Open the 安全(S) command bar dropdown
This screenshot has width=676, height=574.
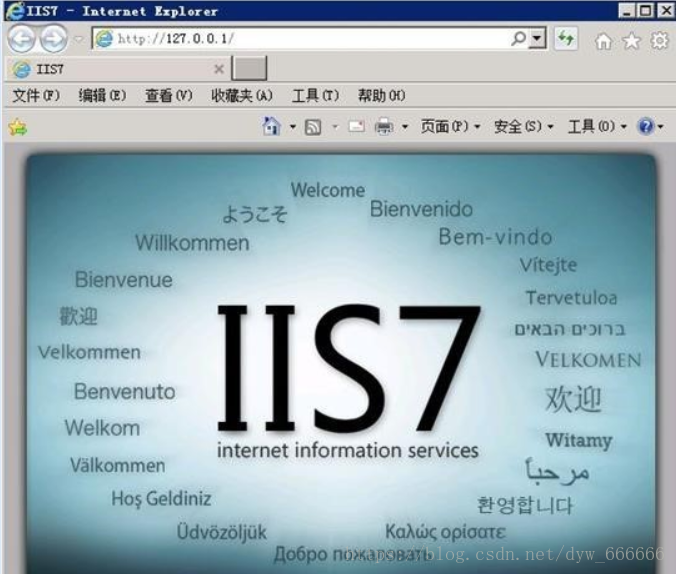524,126
